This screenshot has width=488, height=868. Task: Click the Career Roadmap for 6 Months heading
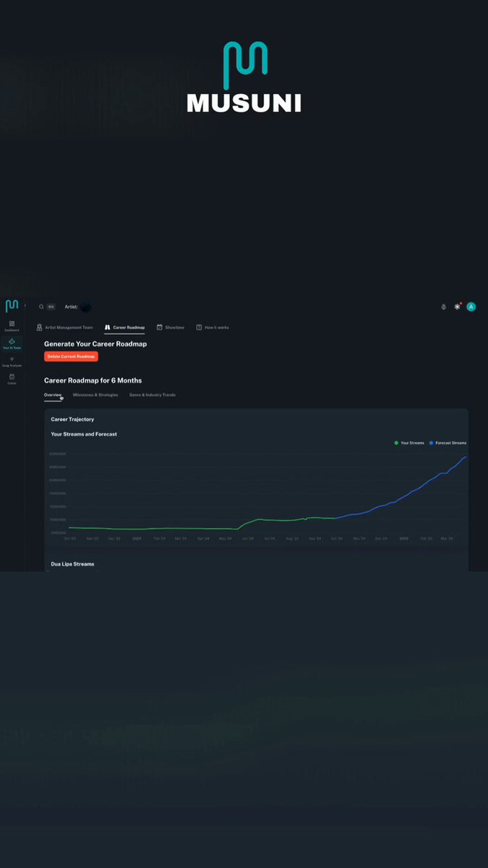coord(93,380)
